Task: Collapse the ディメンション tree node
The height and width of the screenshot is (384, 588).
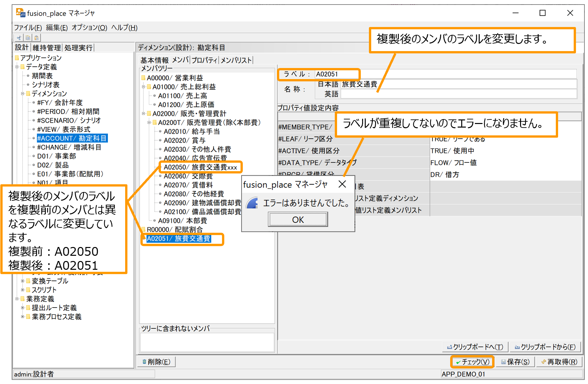Action: pos(23,94)
